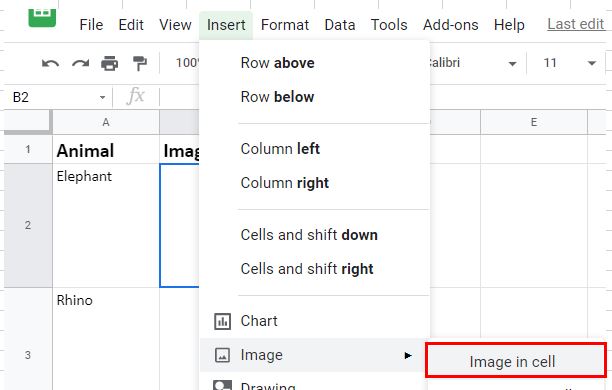Open the Help menu
The width and height of the screenshot is (612, 390).
click(509, 25)
